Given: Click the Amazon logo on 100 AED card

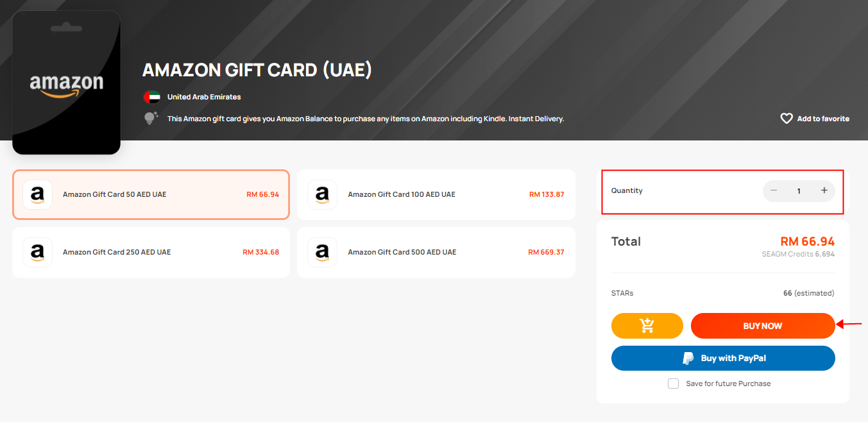Looking at the screenshot, I should (x=322, y=194).
